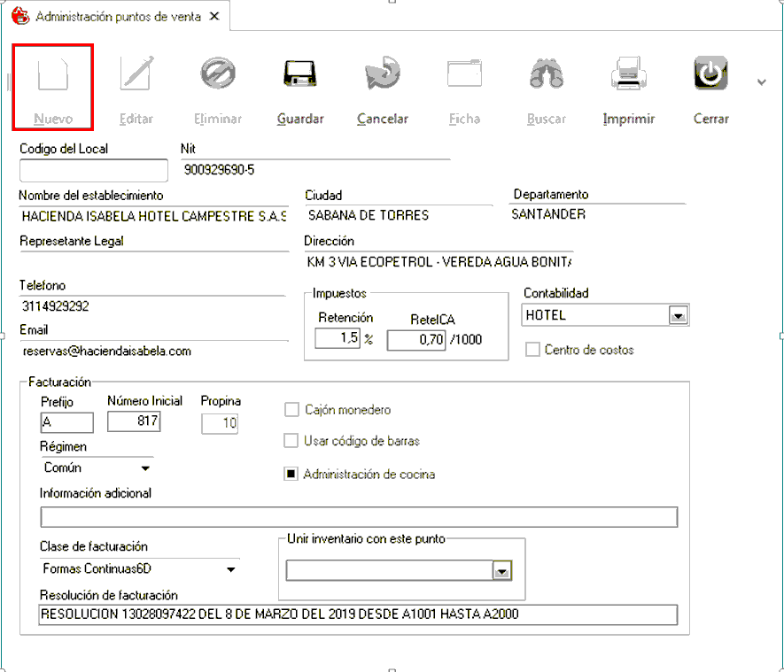Save with the Guardar floppy disk icon
This screenshot has height=672, width=784.
click(x=300, y=75)
